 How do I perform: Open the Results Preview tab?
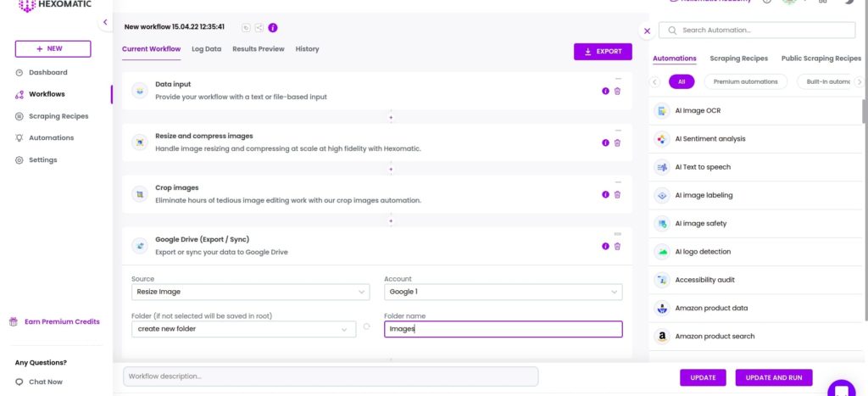click(259, 48)
